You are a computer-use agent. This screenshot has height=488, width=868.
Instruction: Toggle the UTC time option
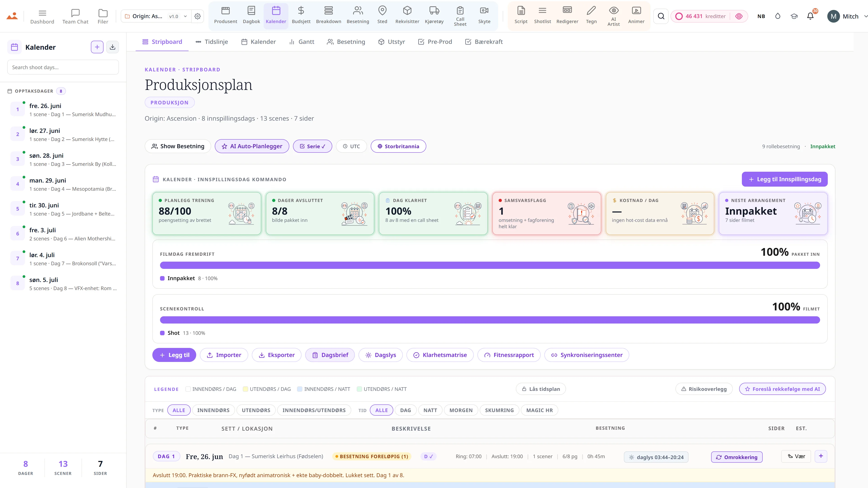[351, 146]
